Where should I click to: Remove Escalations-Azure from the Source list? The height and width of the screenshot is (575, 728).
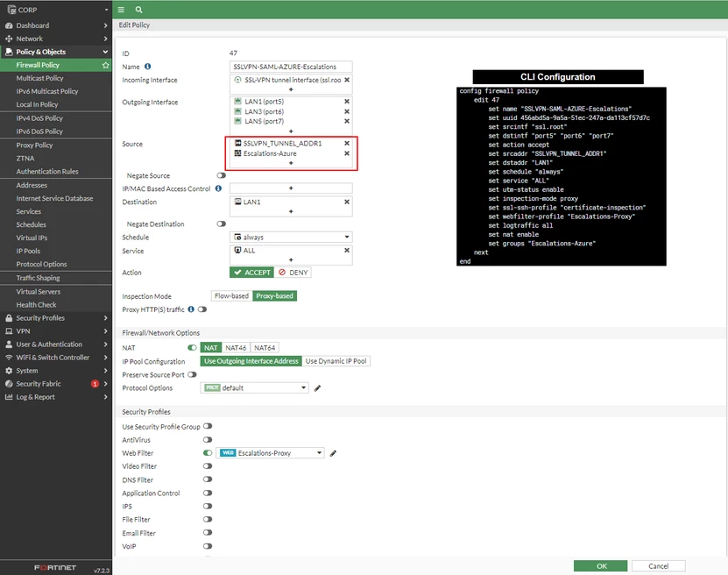tap(346, 153)
